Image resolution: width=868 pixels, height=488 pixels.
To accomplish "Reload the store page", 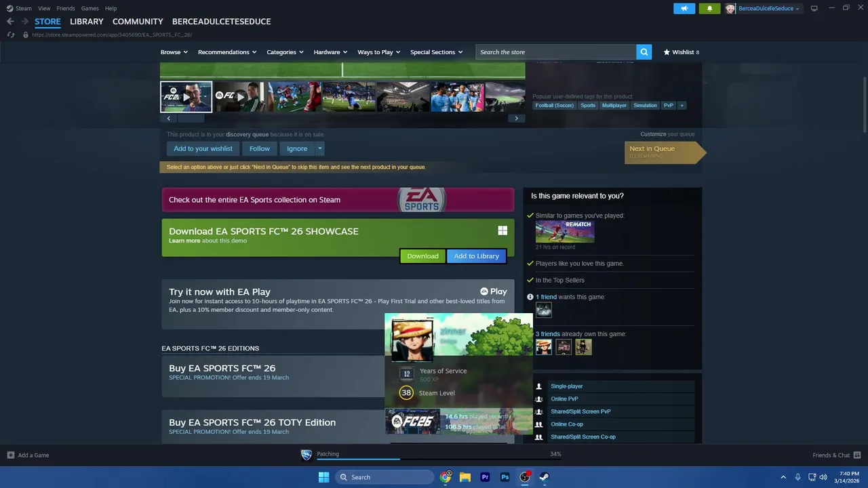I will 10,35.
